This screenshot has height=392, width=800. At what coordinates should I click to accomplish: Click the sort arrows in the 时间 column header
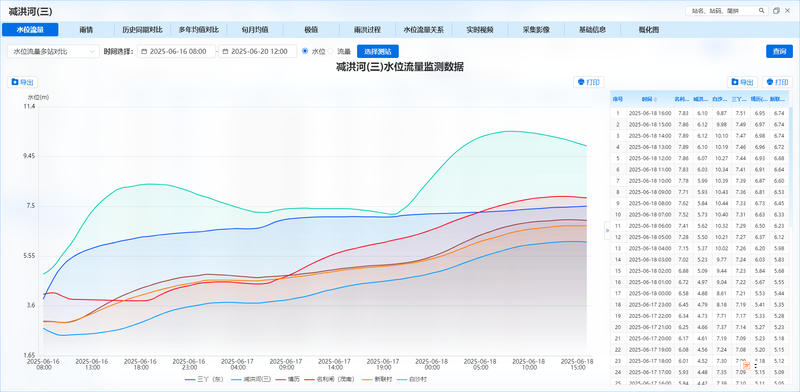pyautogui.click(x=656, y=99)
